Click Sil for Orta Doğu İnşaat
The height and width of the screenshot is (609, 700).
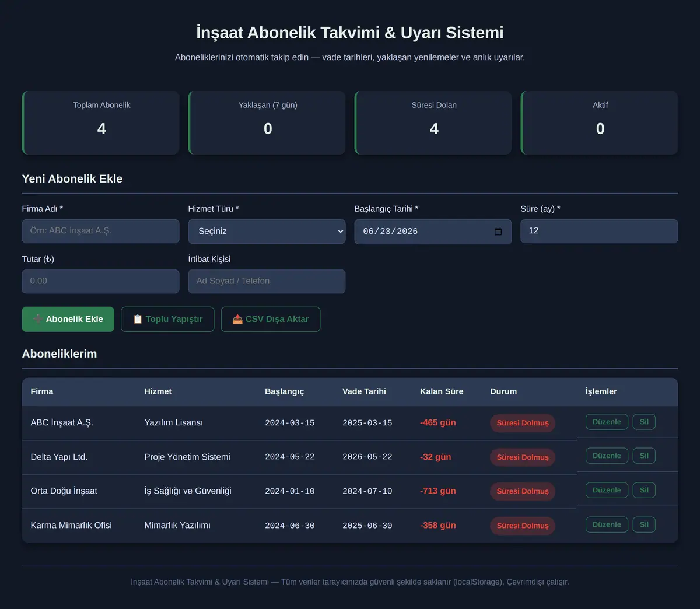644,490
